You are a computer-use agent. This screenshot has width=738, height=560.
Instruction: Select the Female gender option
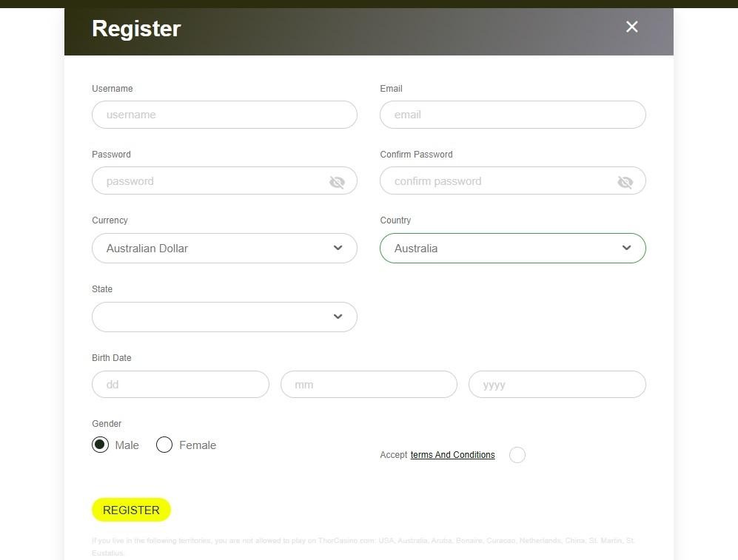pos(164,445)
